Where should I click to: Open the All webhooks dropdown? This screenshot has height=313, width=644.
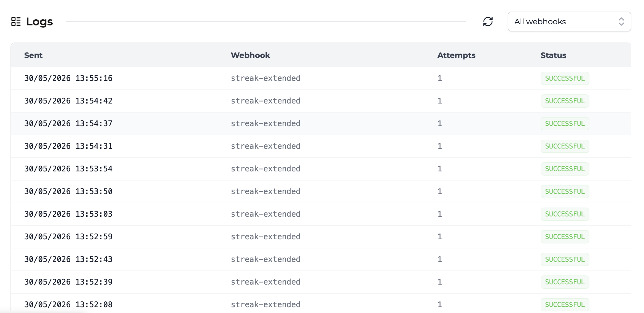569,22
